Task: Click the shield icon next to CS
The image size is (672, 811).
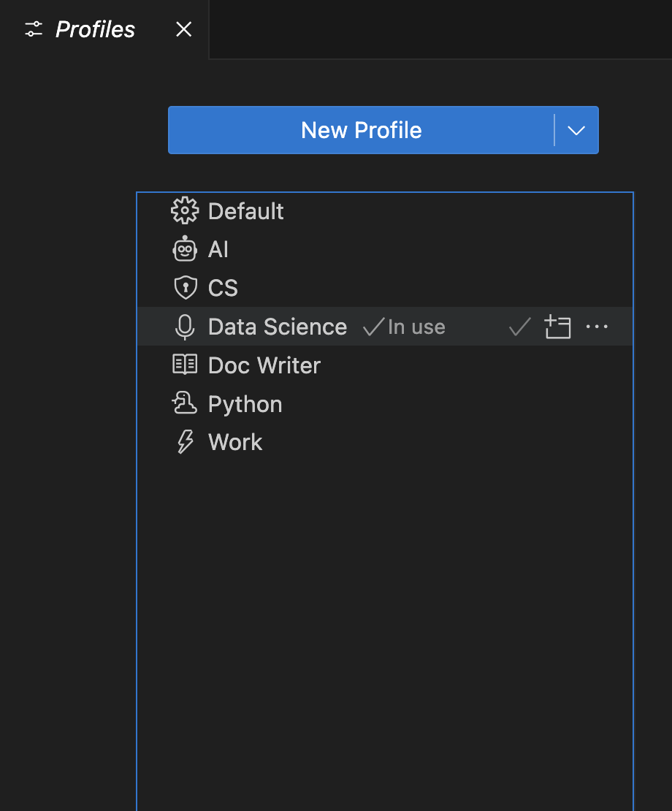Action: (x=185, y=287)
